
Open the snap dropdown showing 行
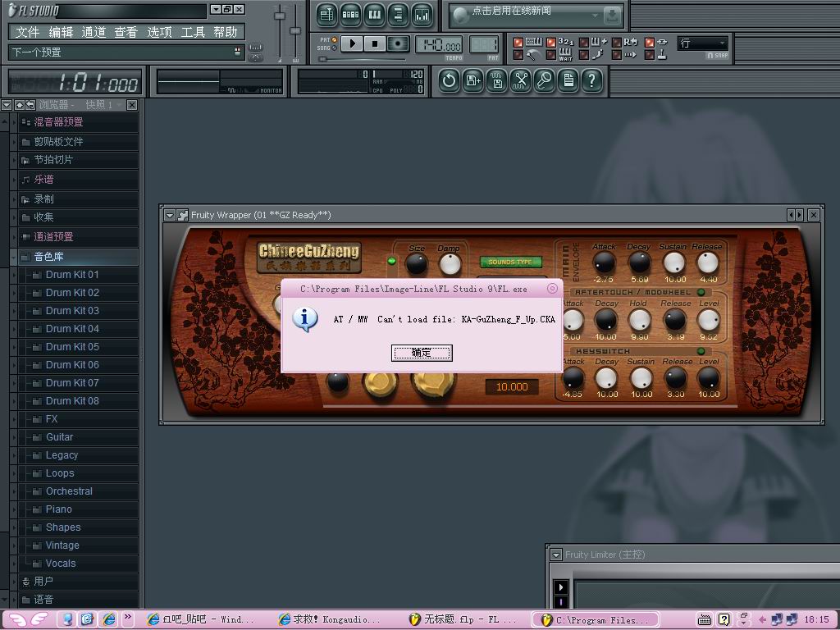tap(702, 43)
